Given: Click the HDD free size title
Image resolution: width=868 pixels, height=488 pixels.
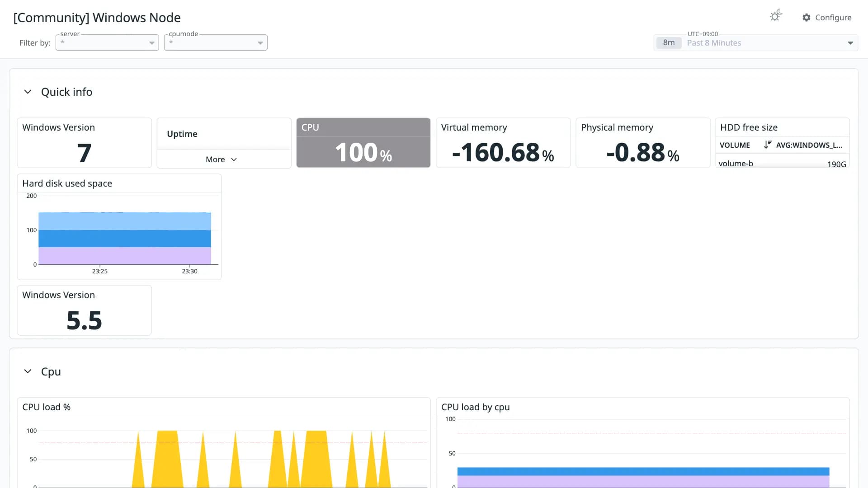Looking at the screenshot, I should pyautogui.click(x=749, y=127).
